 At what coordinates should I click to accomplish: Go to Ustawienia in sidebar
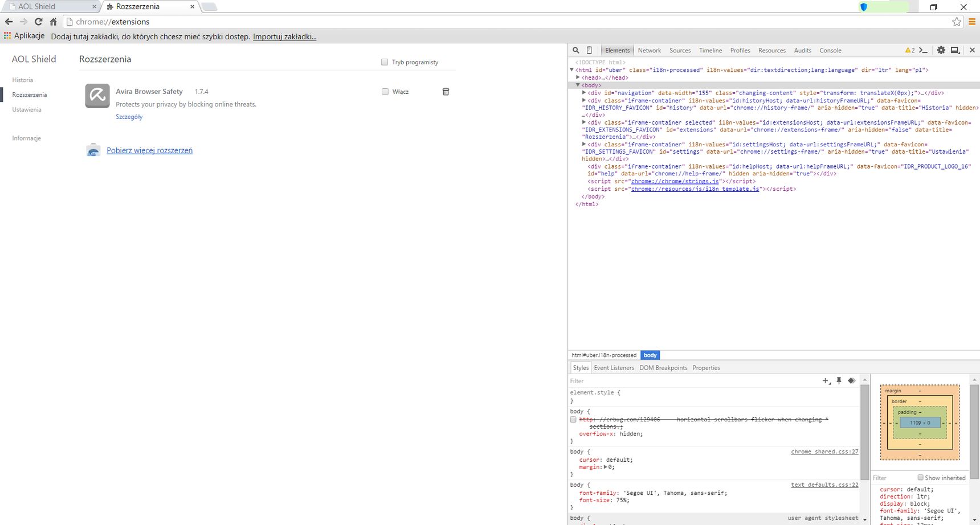tap(27, 110)
